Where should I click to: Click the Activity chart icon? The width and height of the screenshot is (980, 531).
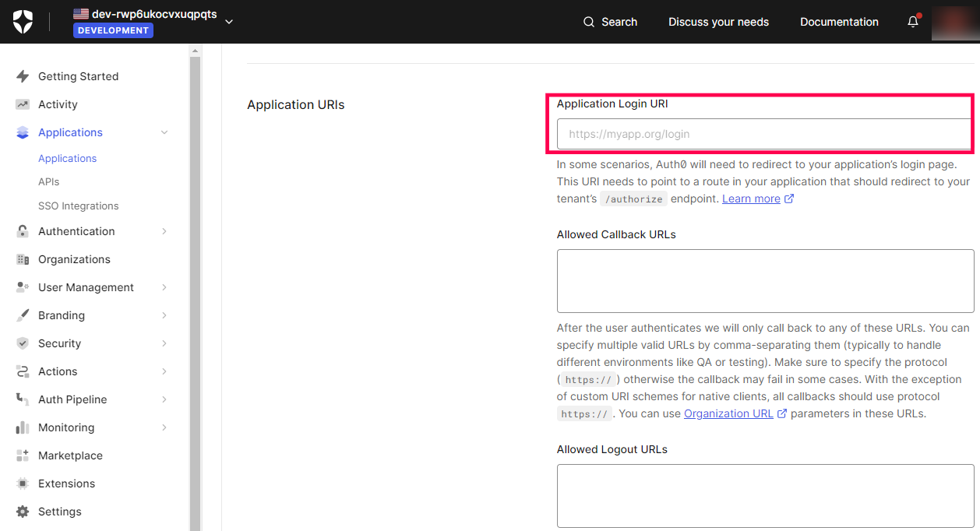[x=23, y=104]
